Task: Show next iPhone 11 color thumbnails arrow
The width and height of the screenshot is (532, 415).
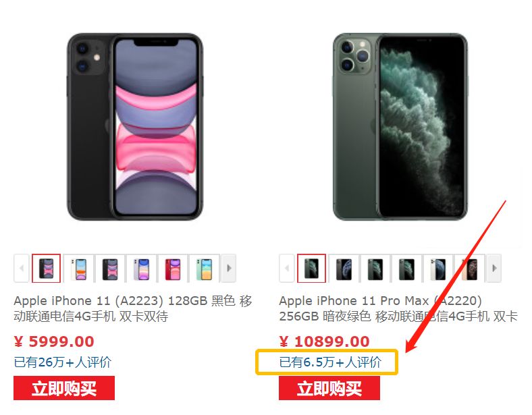Action: coord(229,268)
